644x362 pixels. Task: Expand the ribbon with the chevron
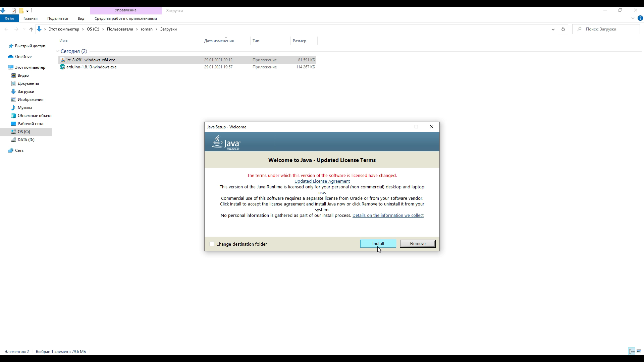[633, 18]
